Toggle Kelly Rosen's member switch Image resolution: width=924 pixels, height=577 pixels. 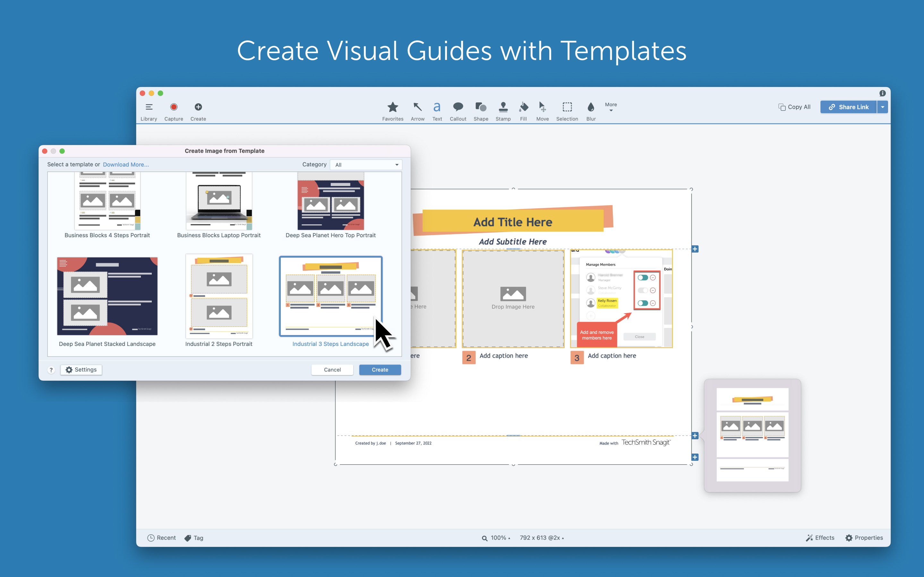(643, 303)
